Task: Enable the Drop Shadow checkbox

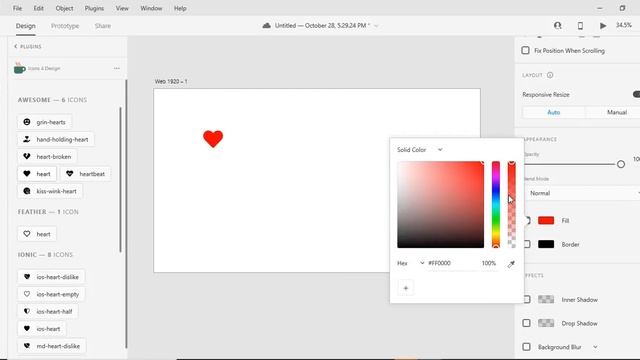Action: click(x=527, y=323)
